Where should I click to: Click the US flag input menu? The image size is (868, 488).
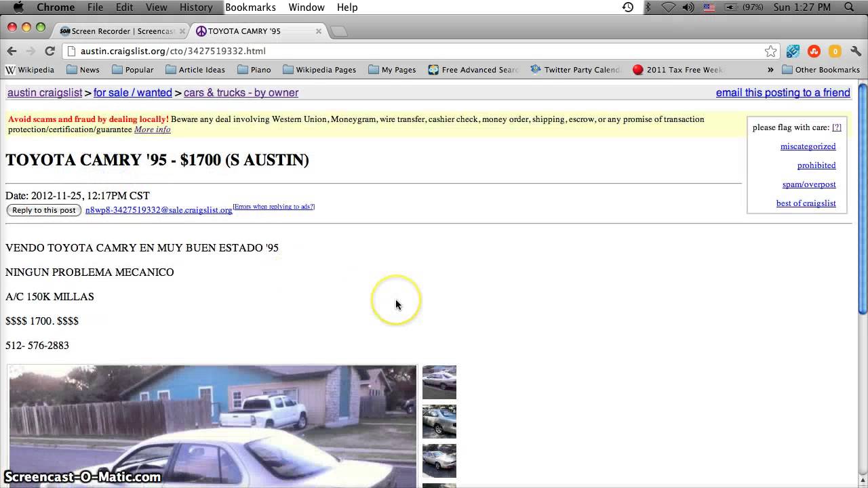(x=709, y=7)
